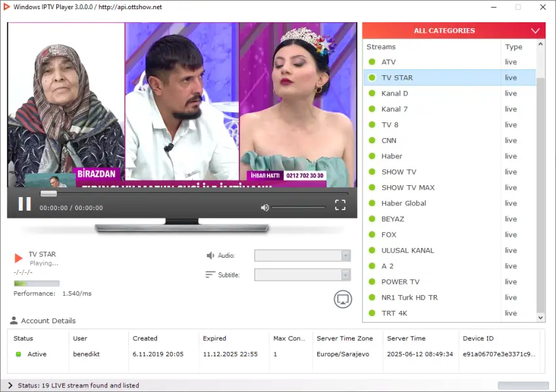Click the green status dot for POWER TV
Viewport: 556px width, 392px height.
[x=372, y=281]
